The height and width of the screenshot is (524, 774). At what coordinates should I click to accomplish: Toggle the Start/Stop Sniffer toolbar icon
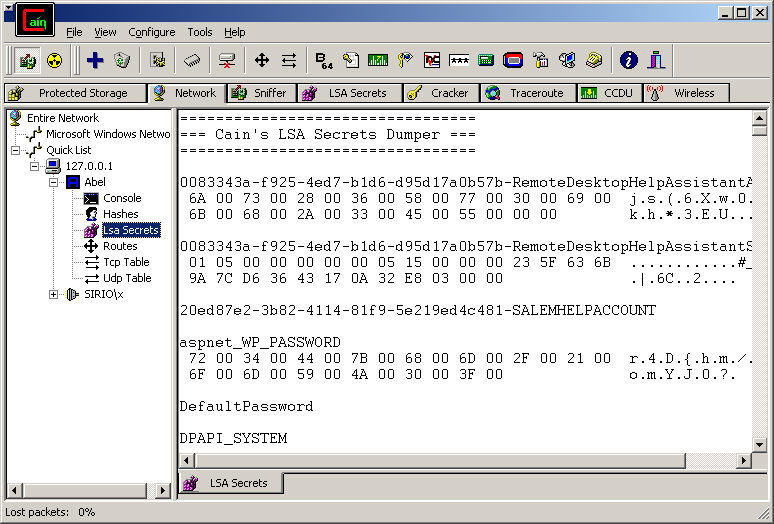pos(27,61)
